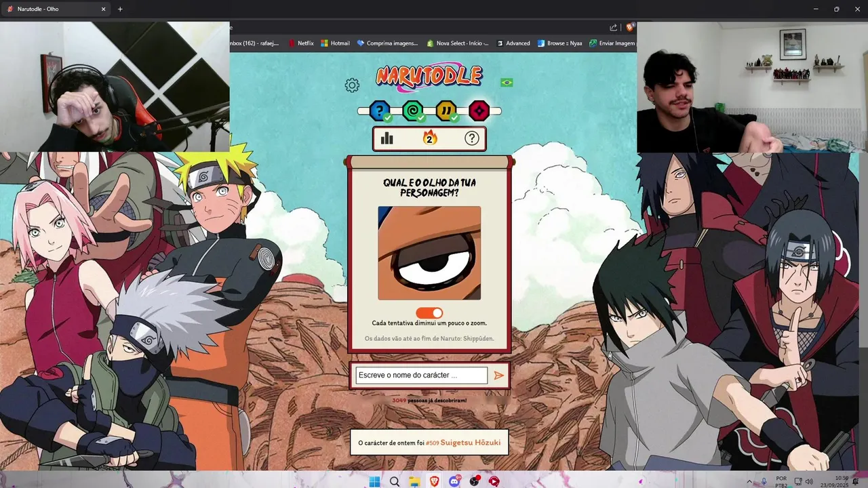The image size is (868, 488).
Task: Open the notification bell icon
Action: 856,481
